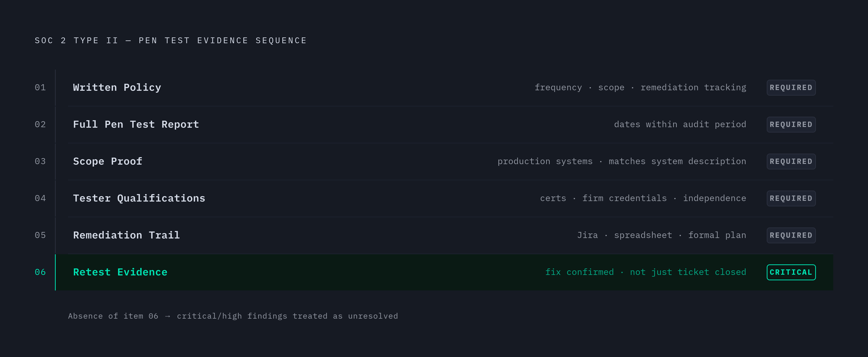Click 'frequency · scope · remediation tracking' description
This screenshot has width=868, height=357.
pos(640,88)
